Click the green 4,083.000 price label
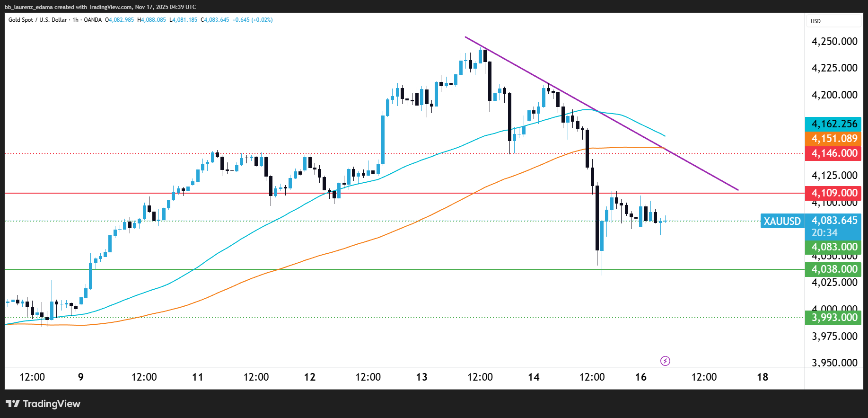The width and height of the screenshot is (868, 418). (x=833, y=247)
